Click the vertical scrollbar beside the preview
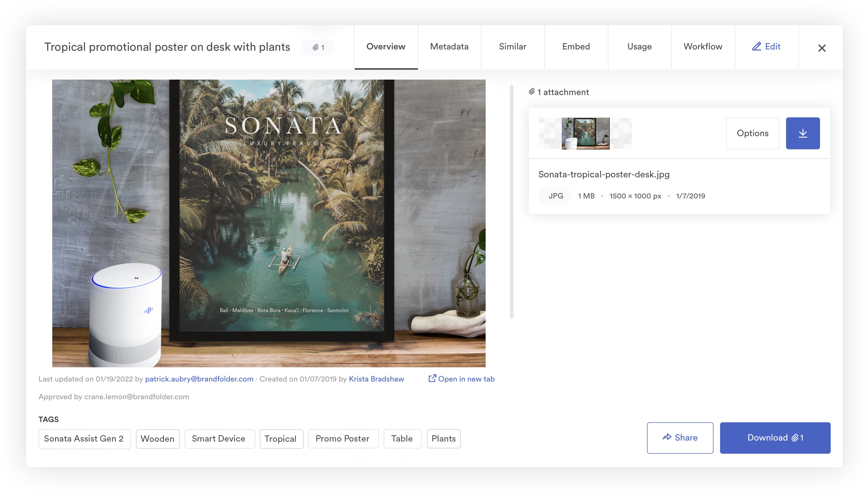This screenshot has width=868, height=493. (512, 202)
